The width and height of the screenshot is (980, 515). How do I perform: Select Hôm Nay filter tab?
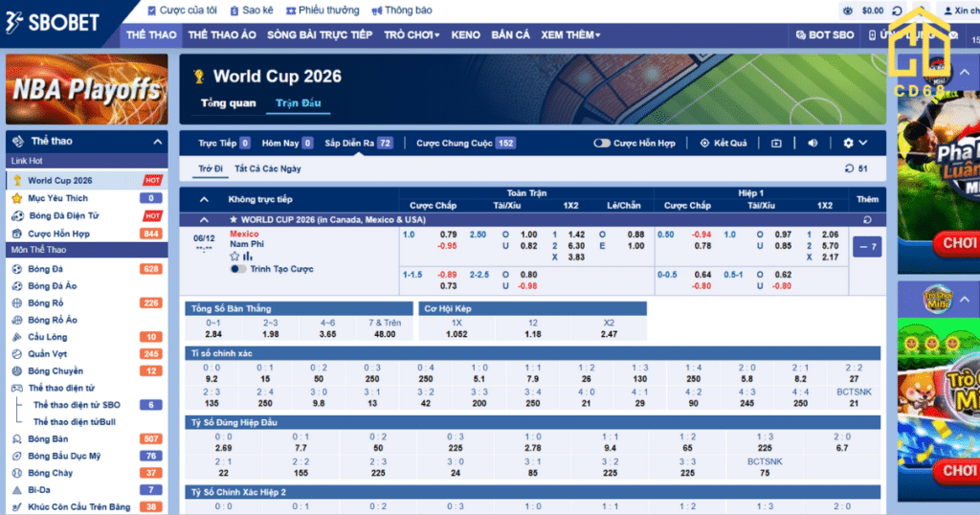pyautogui.click(x=287, y=144)
